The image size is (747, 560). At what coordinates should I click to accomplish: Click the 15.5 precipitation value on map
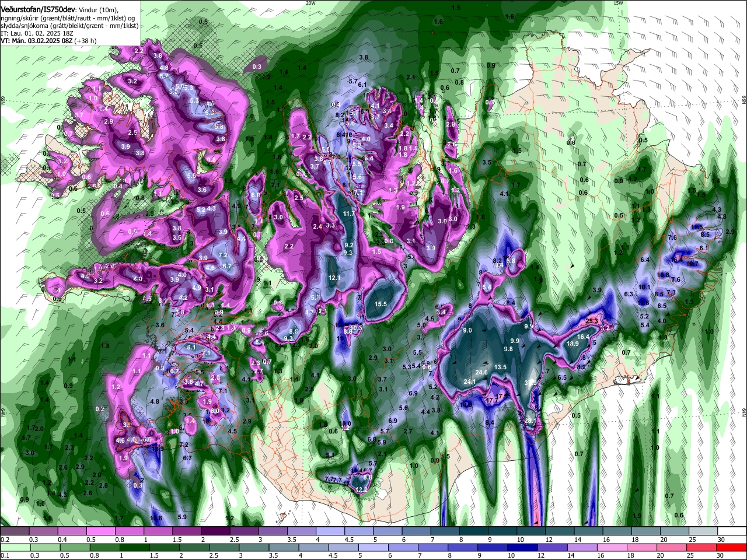tap(381, 304)
